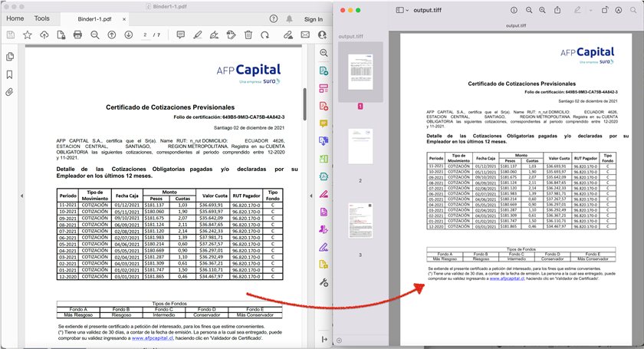Image resolution: width=644 pixels, height=349 pixels.
Task: Toggle the bookmarks panel in Acrobat sidebar
Action: pyautogui.click(x=10, y=74)
